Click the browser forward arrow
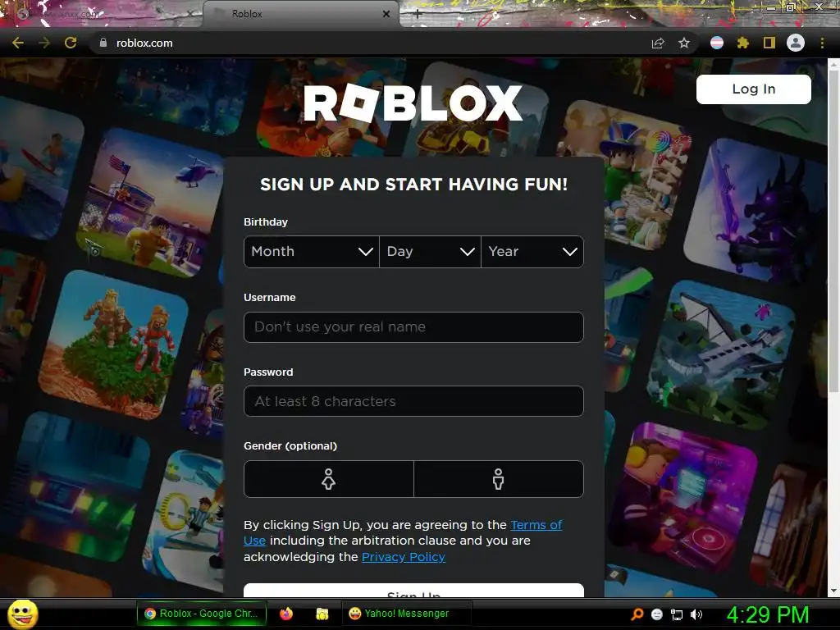The width and height of the screenshot is (840, 630). pos(44,43)
